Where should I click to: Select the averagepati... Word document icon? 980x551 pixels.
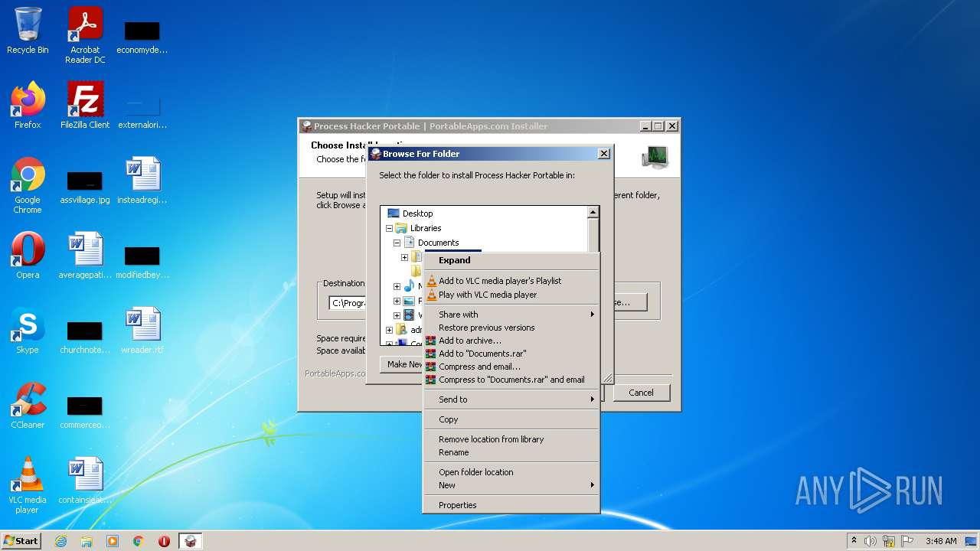[85, 256]
